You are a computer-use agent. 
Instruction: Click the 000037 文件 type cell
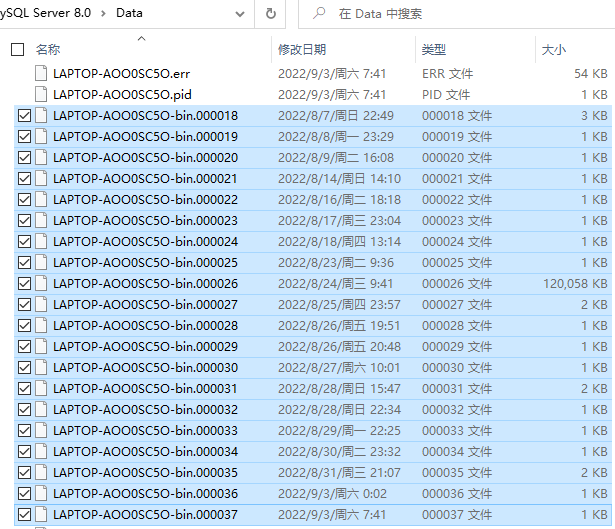pos(457,514)
